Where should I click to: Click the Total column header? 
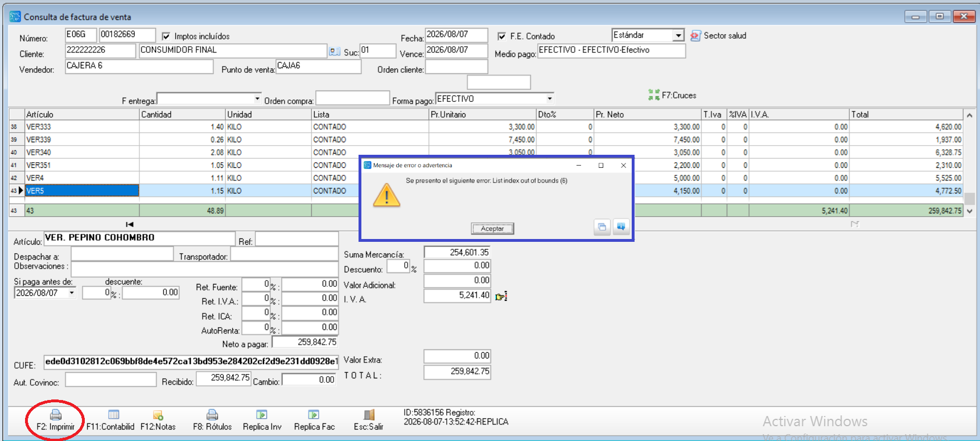906,114
